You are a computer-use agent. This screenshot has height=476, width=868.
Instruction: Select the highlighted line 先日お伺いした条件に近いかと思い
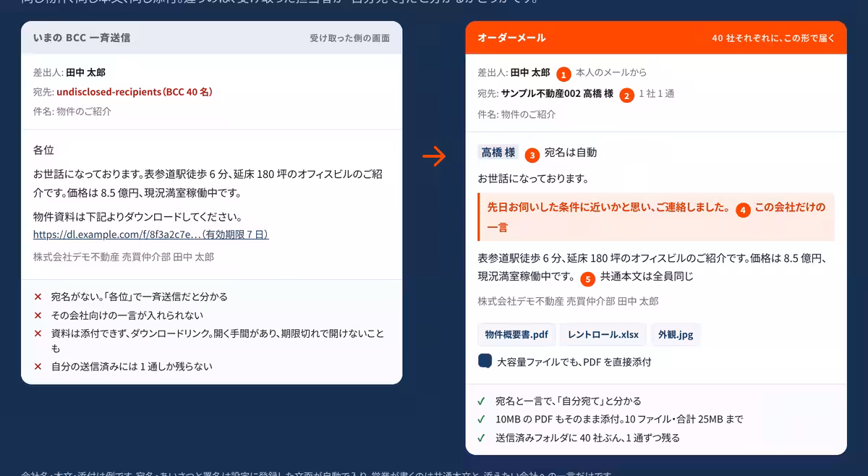[x=609, y=207]
